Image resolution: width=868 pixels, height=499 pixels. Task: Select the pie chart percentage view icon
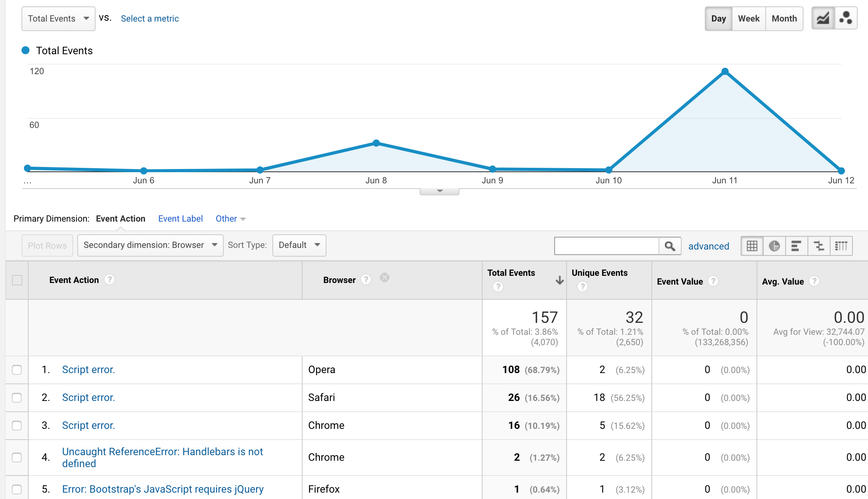click(x=774, y=246)
